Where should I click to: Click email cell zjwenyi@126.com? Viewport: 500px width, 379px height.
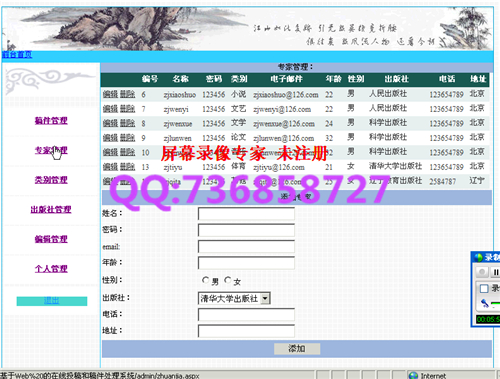[282, 109]
